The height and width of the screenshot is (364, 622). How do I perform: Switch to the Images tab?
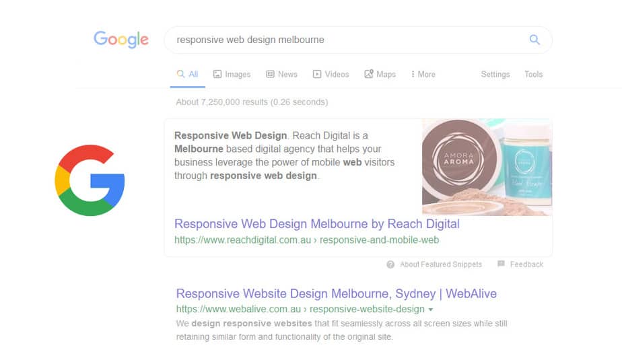232,74
